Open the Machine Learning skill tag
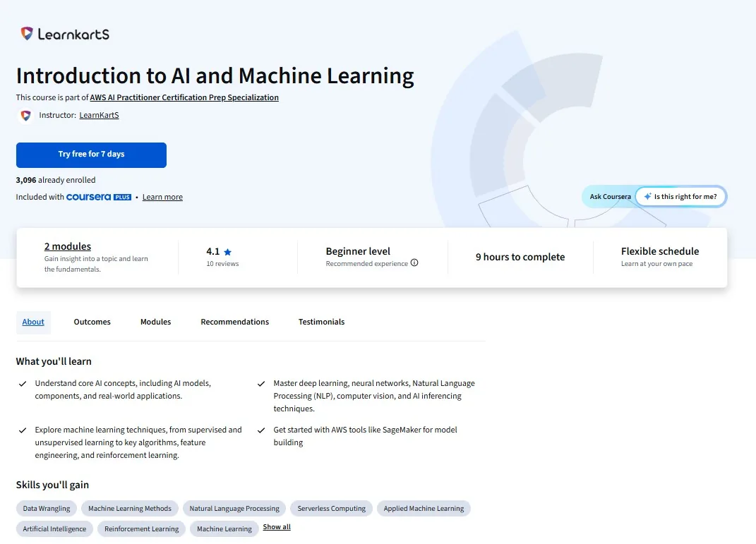The image size is (756, 544). pyautogui.click(x=224, y=528)
